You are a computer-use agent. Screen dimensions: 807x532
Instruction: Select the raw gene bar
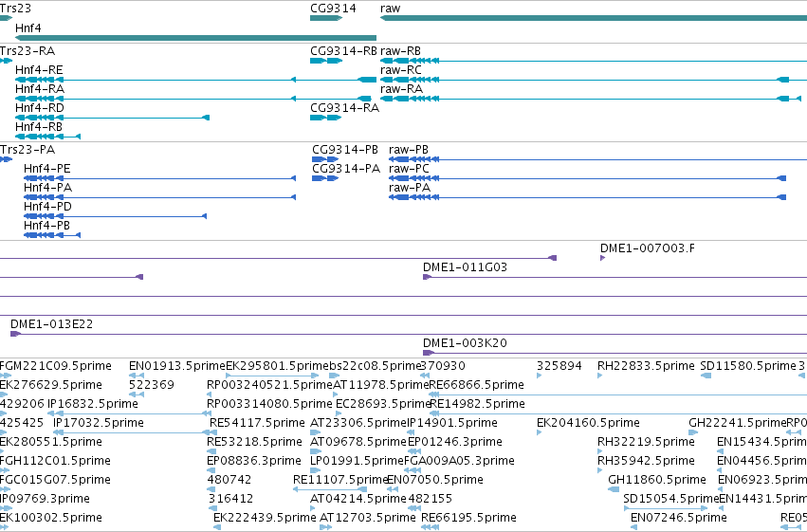[x=594, y=18]
